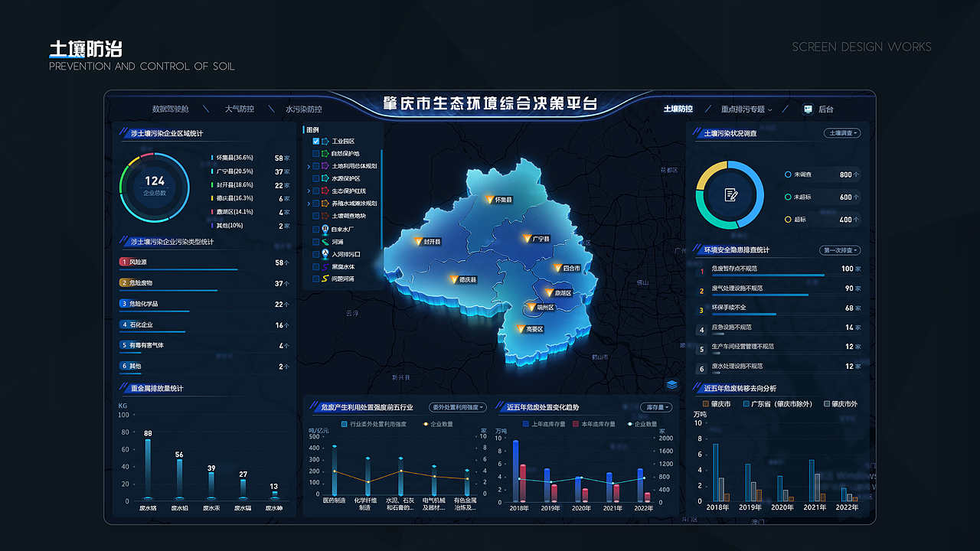Switch to the 土壤防控 tab
Screen dimensions: 980x551
click(678, 109)
